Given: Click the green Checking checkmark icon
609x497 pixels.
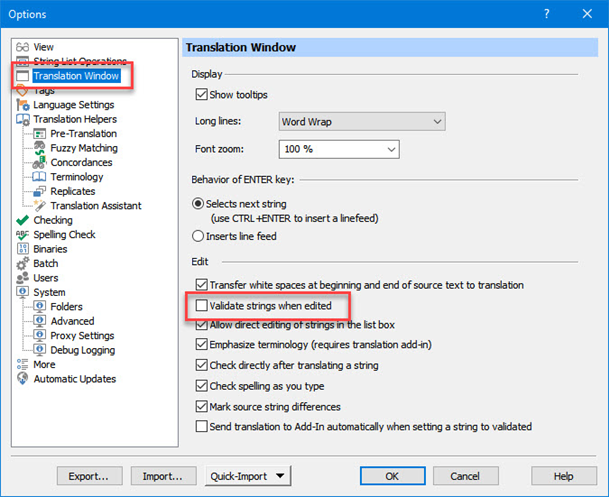Looking at the screenshot, I should (x=23, y=220).
